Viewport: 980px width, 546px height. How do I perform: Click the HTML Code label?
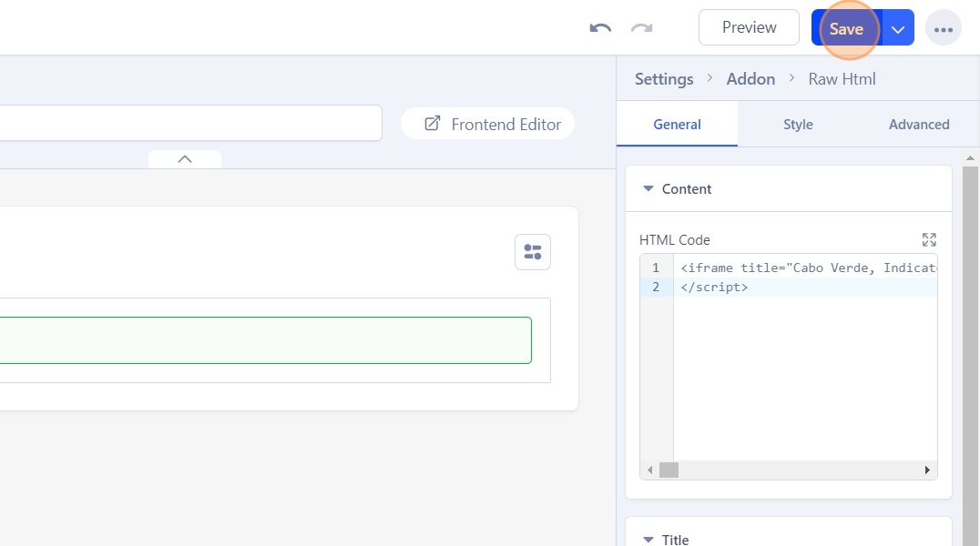674,240
